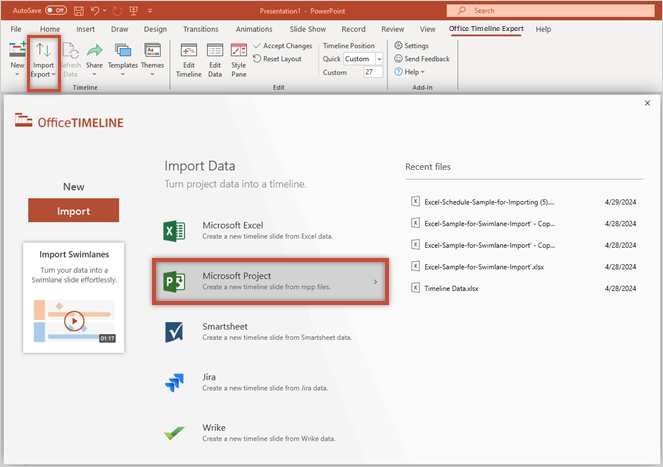Click Accept Changes
663x467 pixels.
[x=283, y=46]
